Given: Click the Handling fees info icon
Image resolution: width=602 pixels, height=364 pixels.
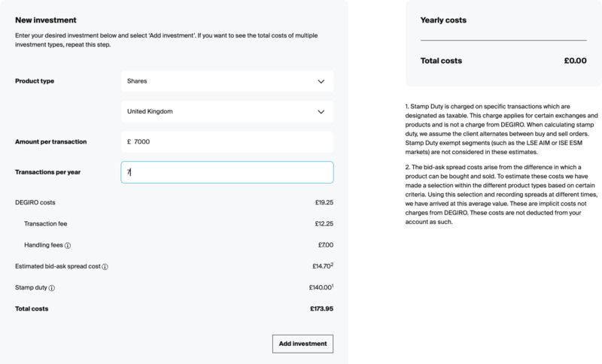Looking at the screenshot, I should 68,245.
